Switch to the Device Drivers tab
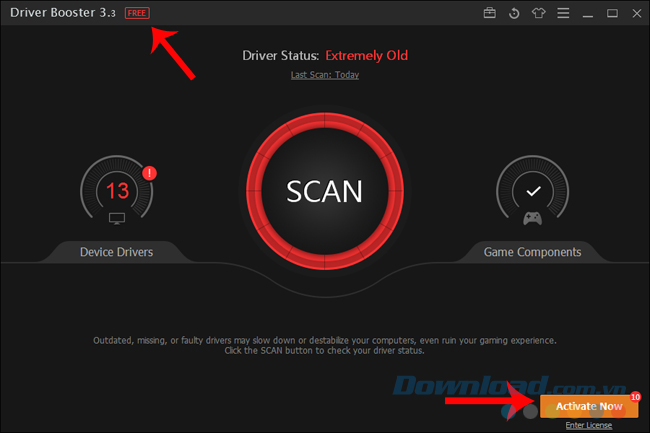The image size is (650, 433). pyautogui.click(x=116, y=252)
